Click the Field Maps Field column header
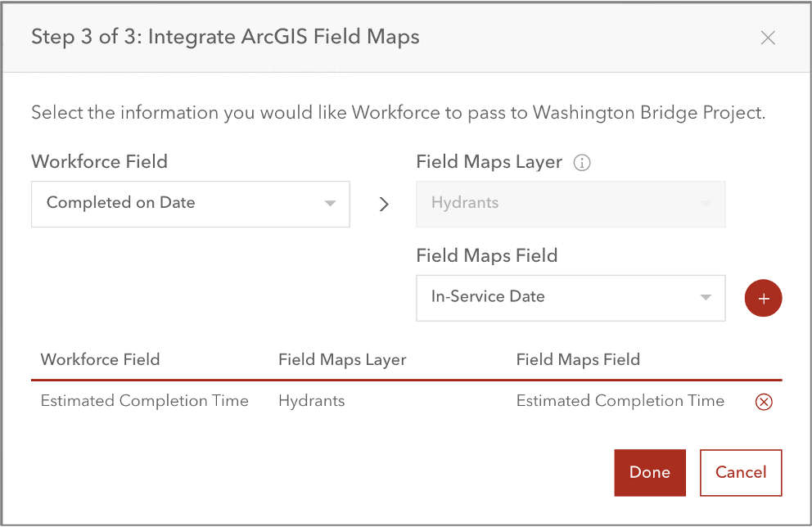 (x=579, y=359)
